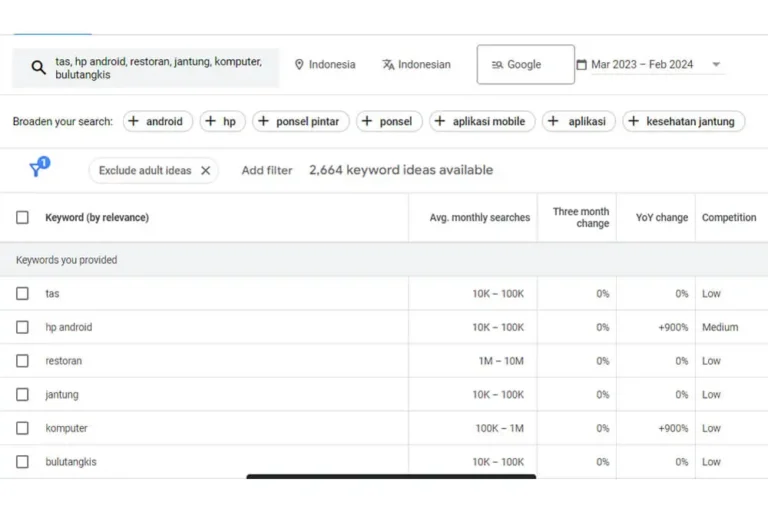Check the 'restoran' keyword checkbox
Screen dimensions: 768x512
click(22, 361)
